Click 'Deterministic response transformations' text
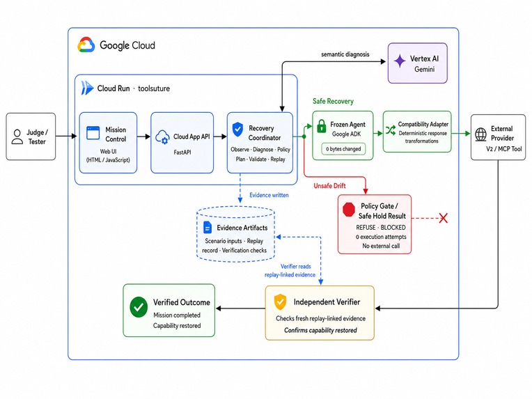Image resolution: width=532 pixels, height=399 pixels. pyautogui.click(x=423, y=137)
